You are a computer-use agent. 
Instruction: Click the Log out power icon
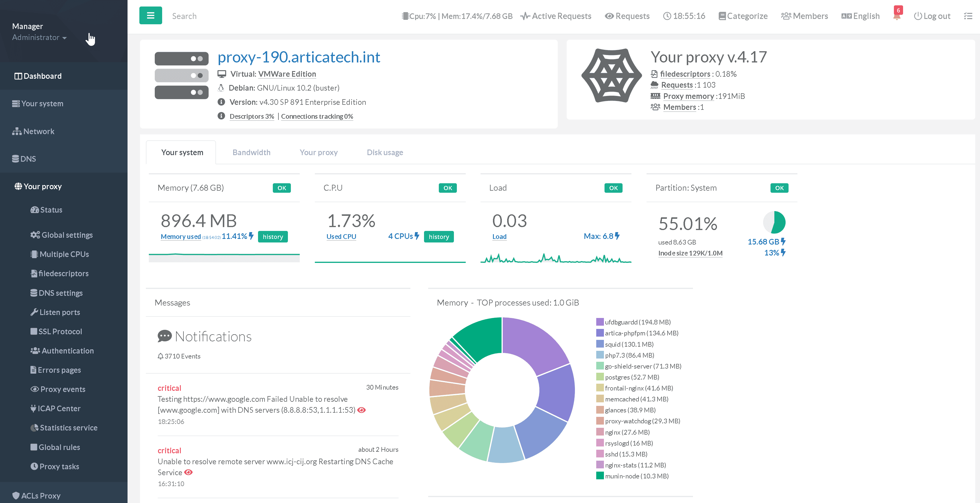pos(918,16)
